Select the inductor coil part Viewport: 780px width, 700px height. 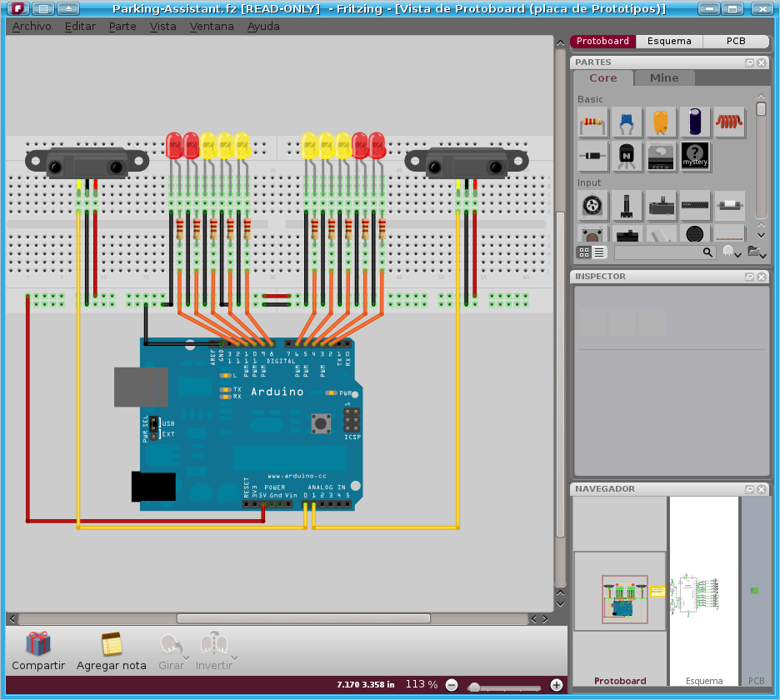tap(730, 122)
